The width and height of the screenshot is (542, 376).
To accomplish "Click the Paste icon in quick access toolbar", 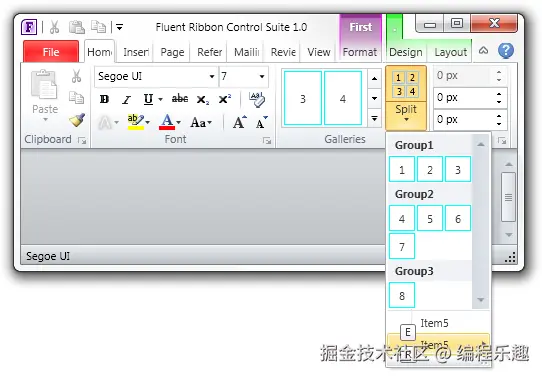I will point(76,27).
